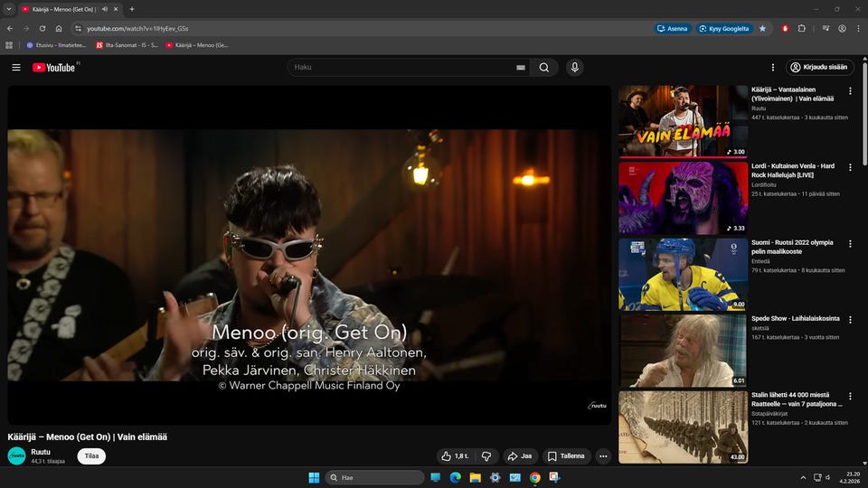The image size is (868, 488).
Task: Subscribe to Ruutu with the Tilaa button
Action: pos(91,456)
